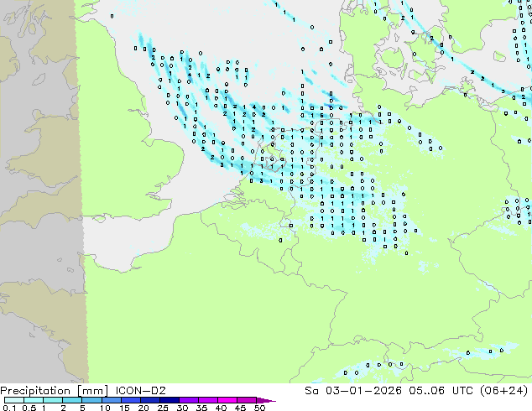
Task: Click the purple arrow beyond 50 on legend
Action: click(x=266, y=401)
